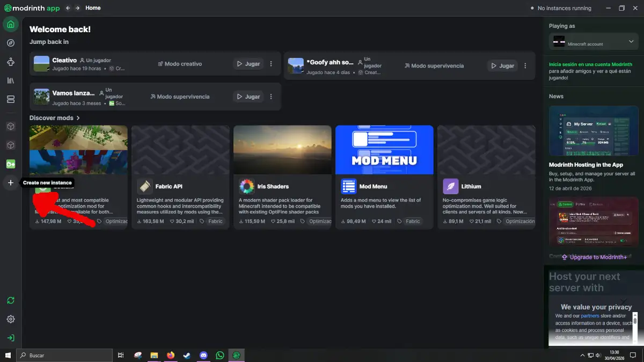The height and width of the screenshot is (362, 644).
Task: Open the Skins icon in the sidebar
Action: pos(11,62)
